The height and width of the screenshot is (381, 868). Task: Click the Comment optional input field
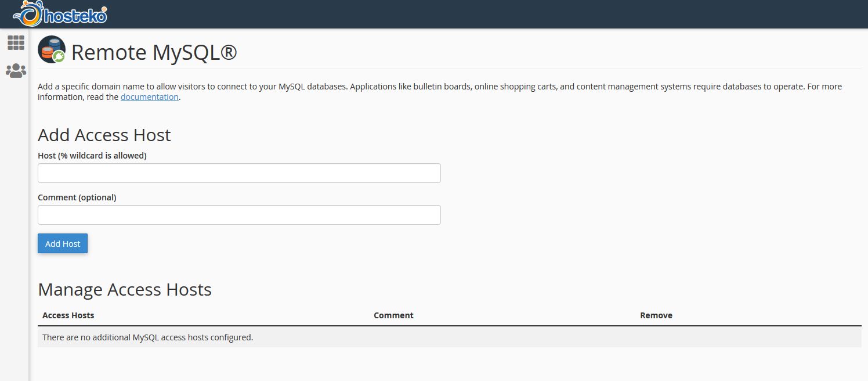click(239, 214)
